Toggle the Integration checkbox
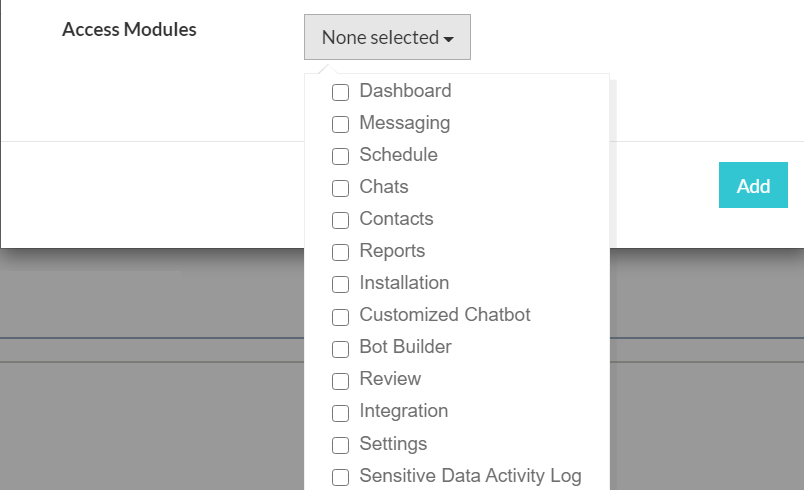This screenshot has width=804, height=490. [x=341, y=412]
